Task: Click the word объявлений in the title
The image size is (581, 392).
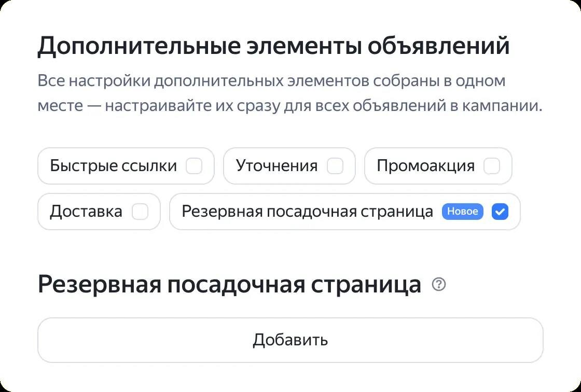Action: [x=438, y=46]
